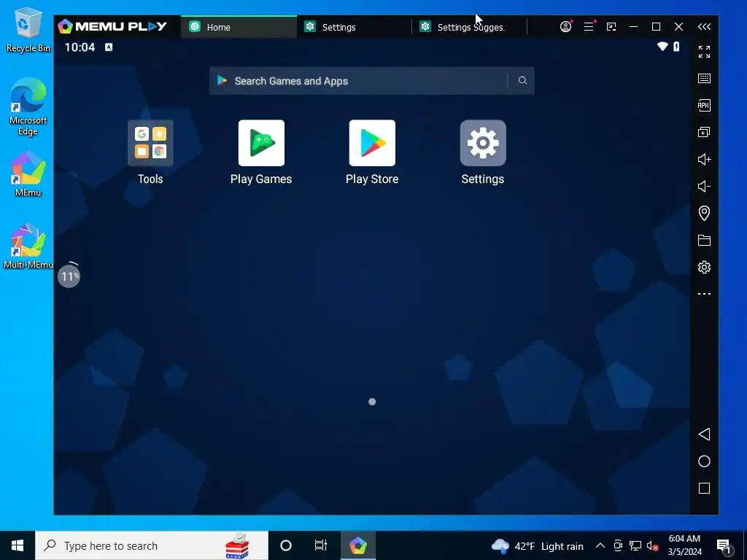Click the APK install icon
Image resolution: width=747 pixels, height=560 pixels.
coord(704,105)
